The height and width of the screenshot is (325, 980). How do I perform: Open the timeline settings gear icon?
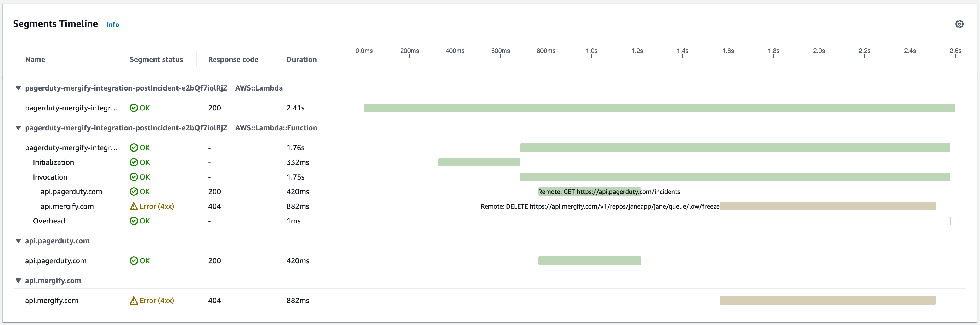tap(959, 24)
